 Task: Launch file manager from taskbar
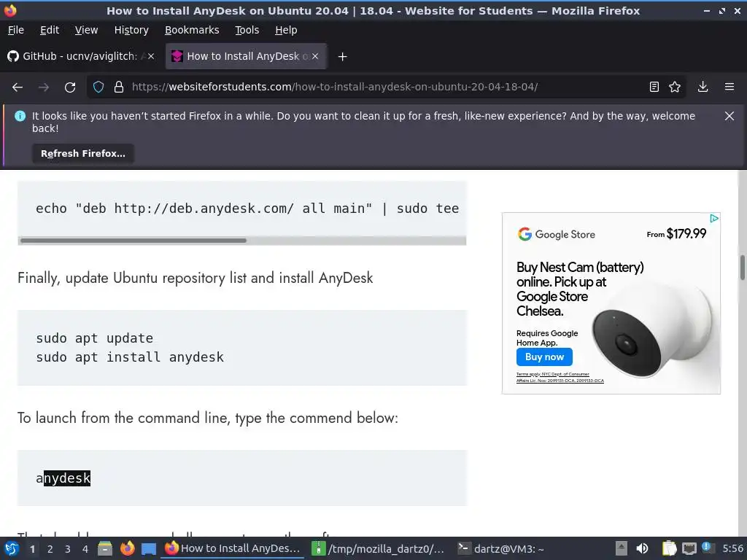click(x=105, y=548)
